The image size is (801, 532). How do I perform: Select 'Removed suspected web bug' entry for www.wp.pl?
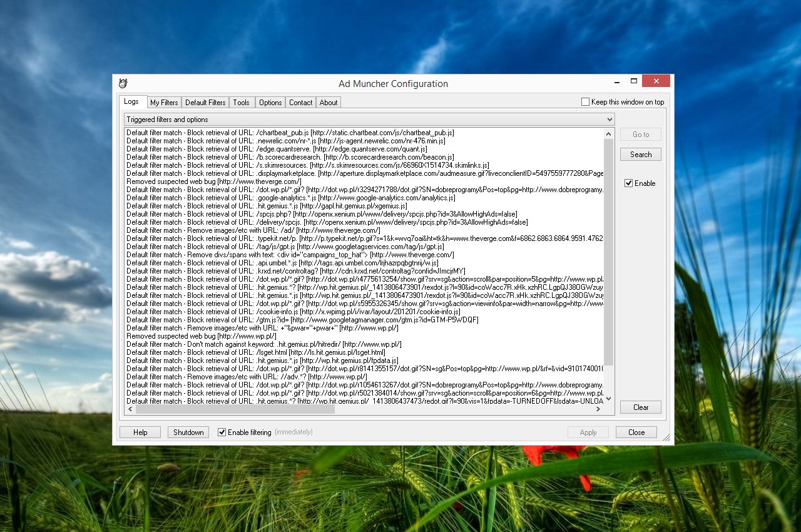[202, 336]
